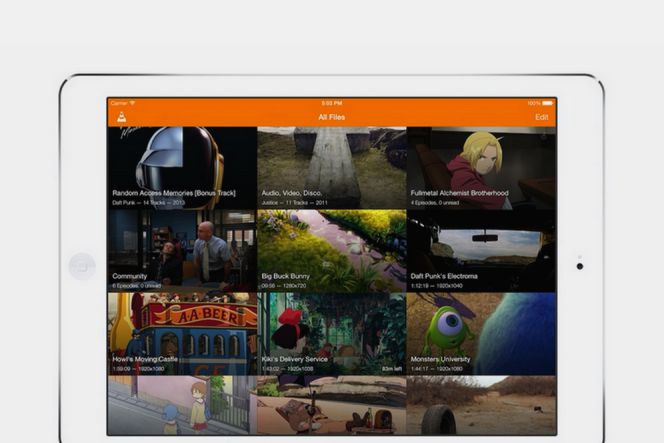This screenshot has height=443, width=664.
Task: Open the VLC cone menu icon
Action: (x=122, y=117)
